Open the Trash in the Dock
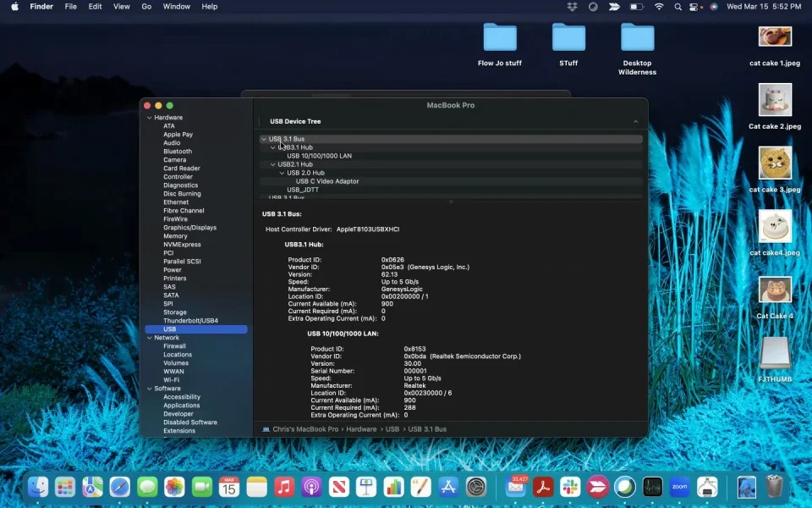Image resolution: width=812 pixels, height=508 pixels. point(774,487)
